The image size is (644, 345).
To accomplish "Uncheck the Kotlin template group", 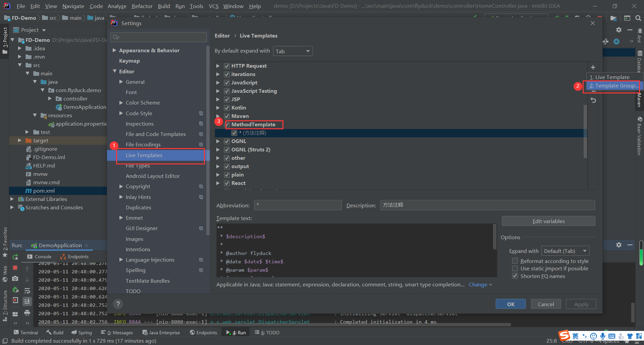I will click(227, 108).
